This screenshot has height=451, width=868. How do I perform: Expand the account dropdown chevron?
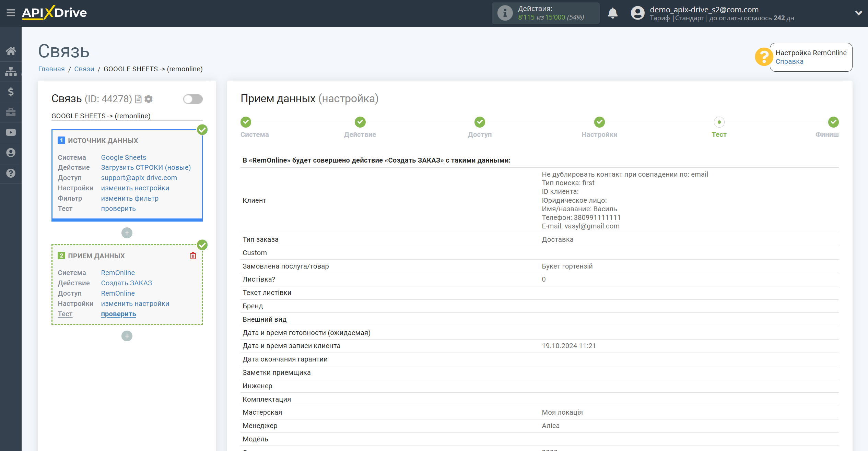(x=858, y=13)
